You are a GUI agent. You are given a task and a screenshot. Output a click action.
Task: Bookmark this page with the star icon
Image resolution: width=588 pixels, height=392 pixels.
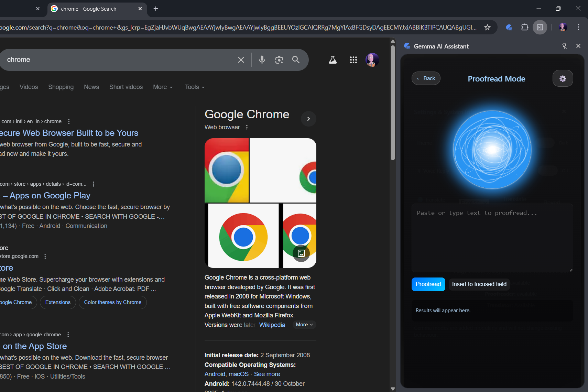coord(487,27)
